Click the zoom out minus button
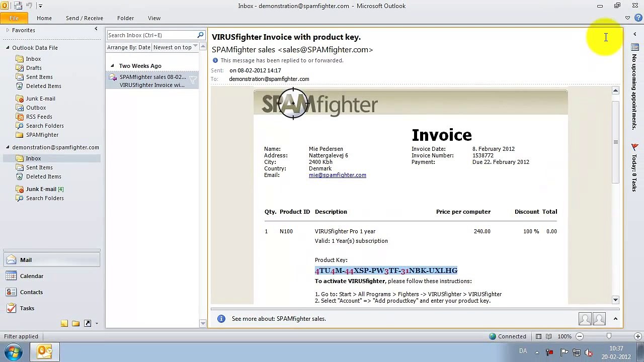 click(580, 336)
